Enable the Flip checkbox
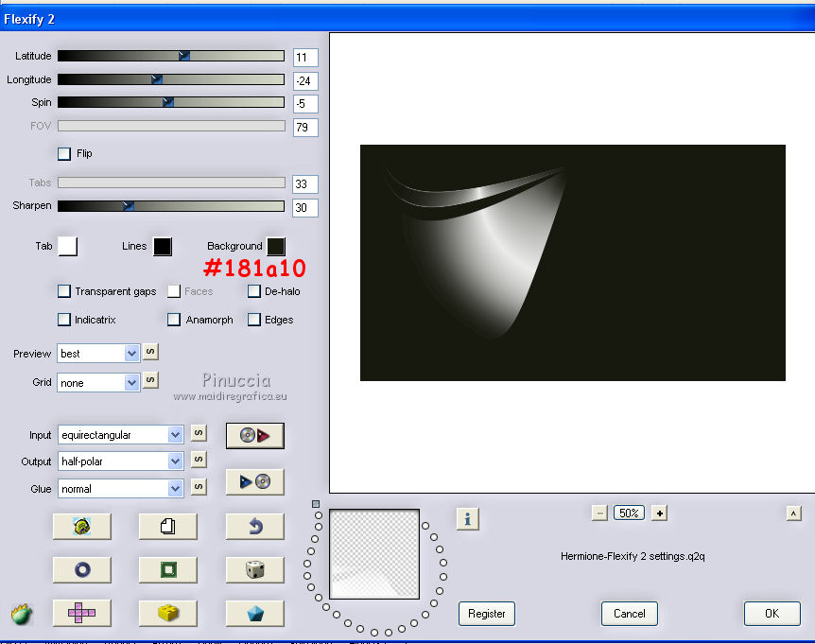Image resolution: width=815 pixels, height=644 pixels. [x=64, y=154]
